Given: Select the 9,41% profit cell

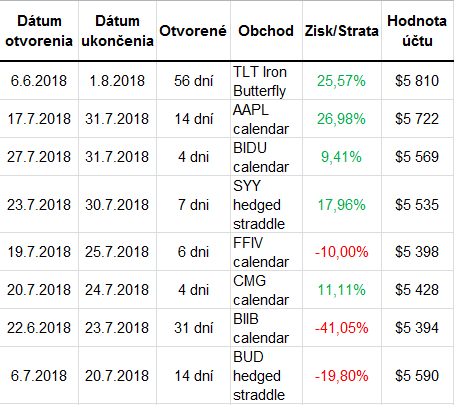Looking at the screenshot, I should coord(342,157).
